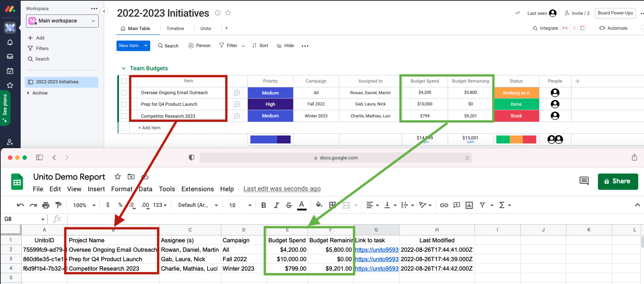Insert link in Sheets toolbar
This screenshot has height=284, width=644.
click(x=444, y=205)
